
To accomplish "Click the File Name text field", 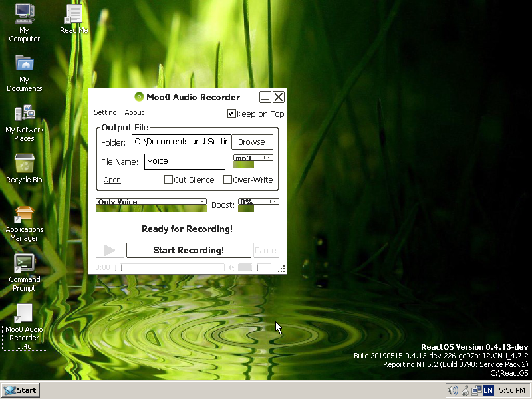I will [184, 161].
